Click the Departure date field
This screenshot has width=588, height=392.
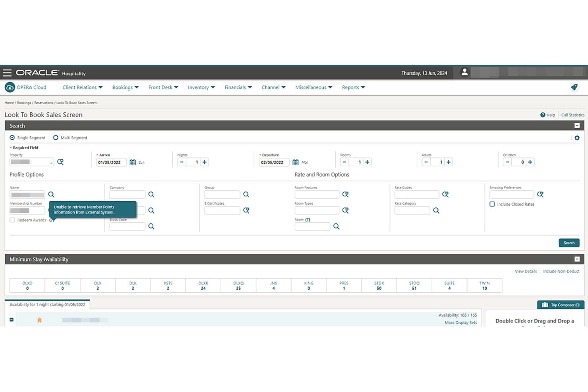274,162
